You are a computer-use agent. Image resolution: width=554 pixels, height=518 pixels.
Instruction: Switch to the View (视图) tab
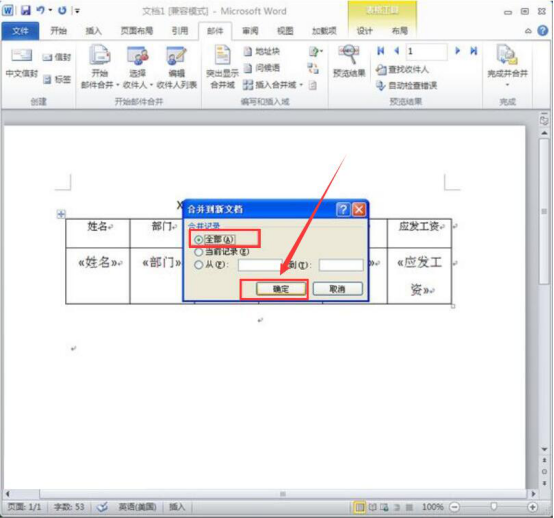(x=285, y=31)
